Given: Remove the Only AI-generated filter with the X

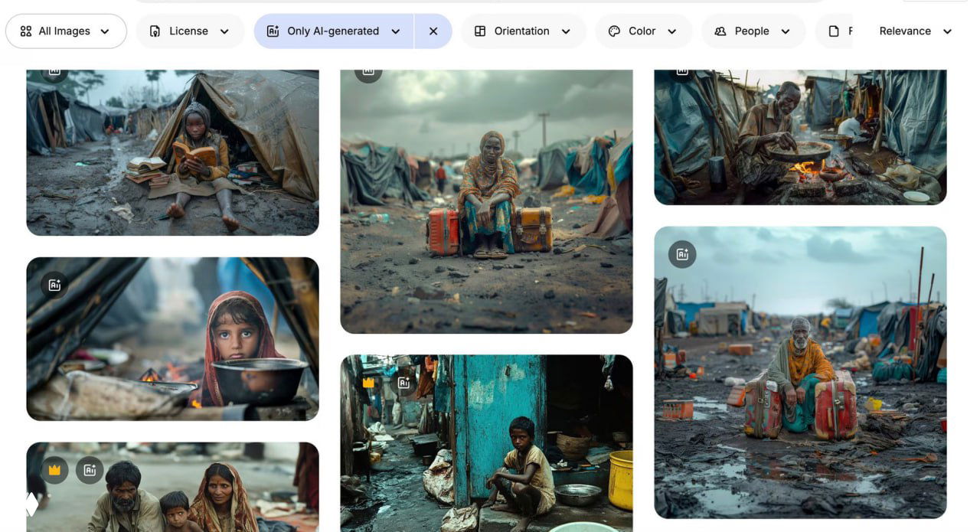Looking at the screenshot, I should click(433, 31).
